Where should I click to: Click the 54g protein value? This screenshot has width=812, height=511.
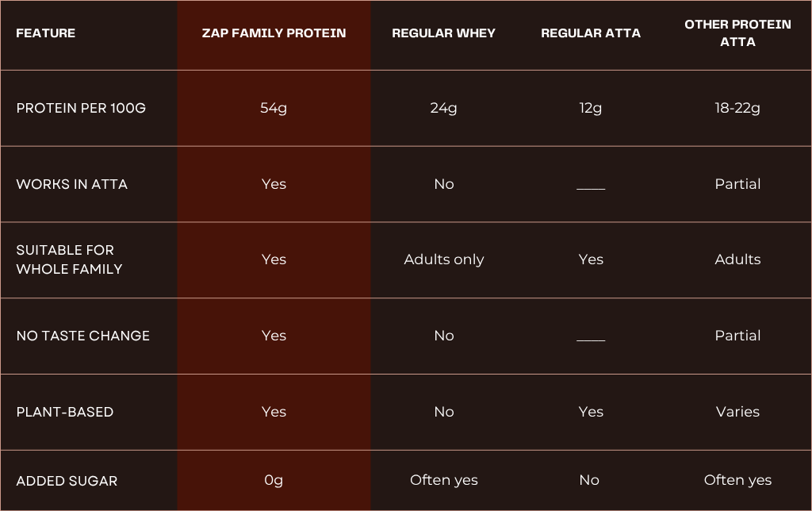(274, 108)
